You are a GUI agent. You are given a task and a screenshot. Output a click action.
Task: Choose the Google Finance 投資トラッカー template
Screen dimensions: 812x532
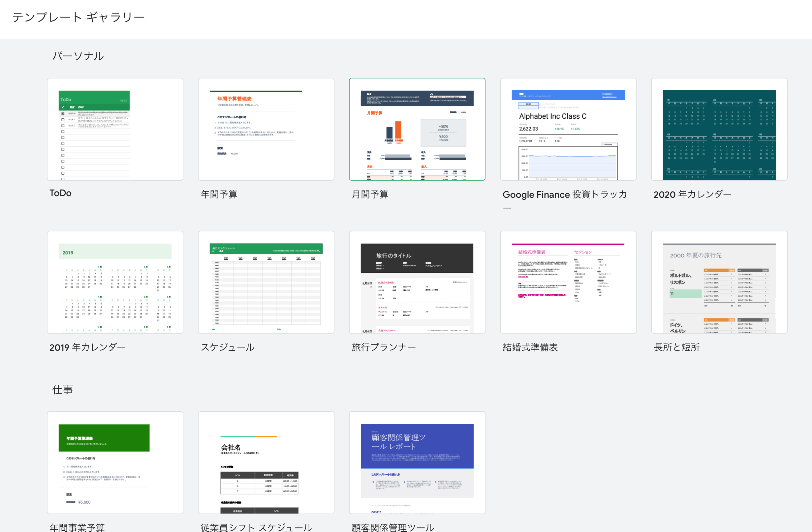click(x=568, y=129)
